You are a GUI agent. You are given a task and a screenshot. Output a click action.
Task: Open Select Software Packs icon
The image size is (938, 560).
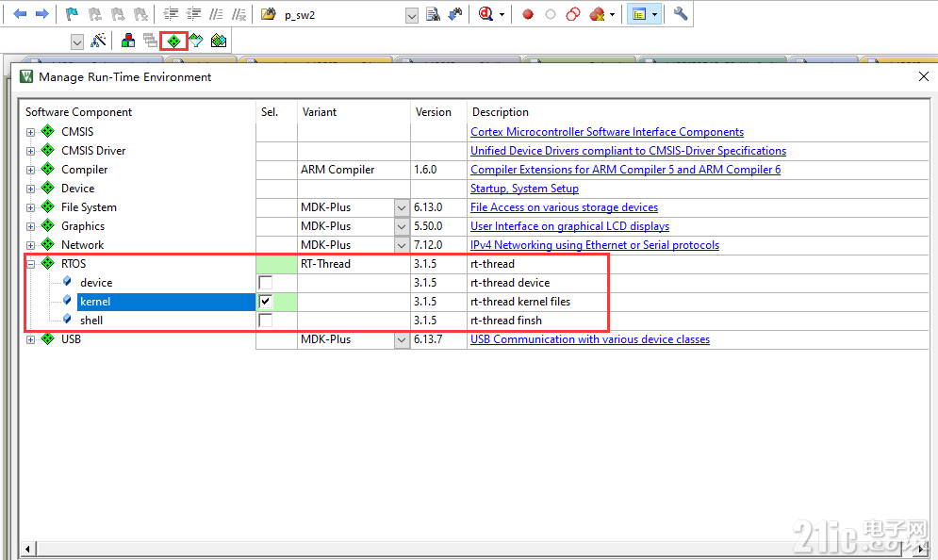coord(196,41)
